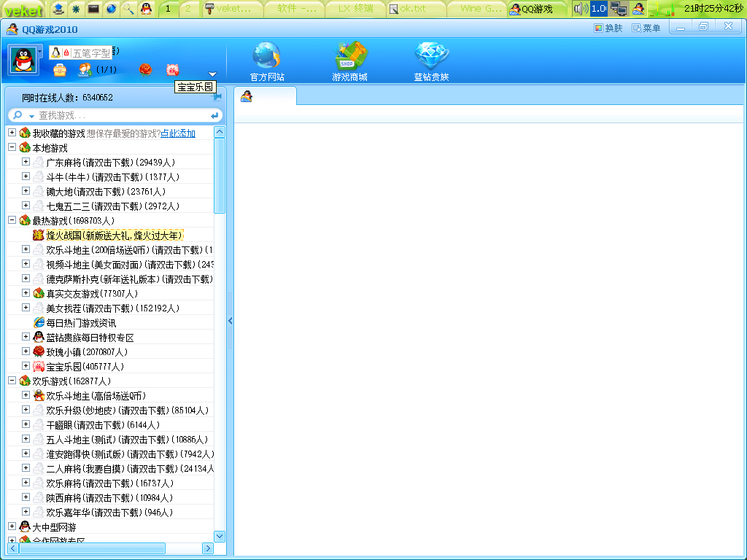This screenshot has height=560, width=747.
Task: Select 七鬼五二三 game row
Action: click(112, 206)
